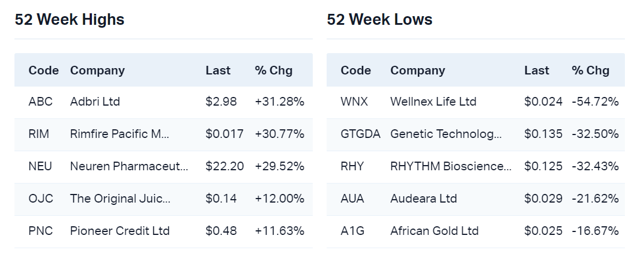Sort highs table by % Chg header
The height and width of the screenshot is (258, 644).
pos(273,70)
